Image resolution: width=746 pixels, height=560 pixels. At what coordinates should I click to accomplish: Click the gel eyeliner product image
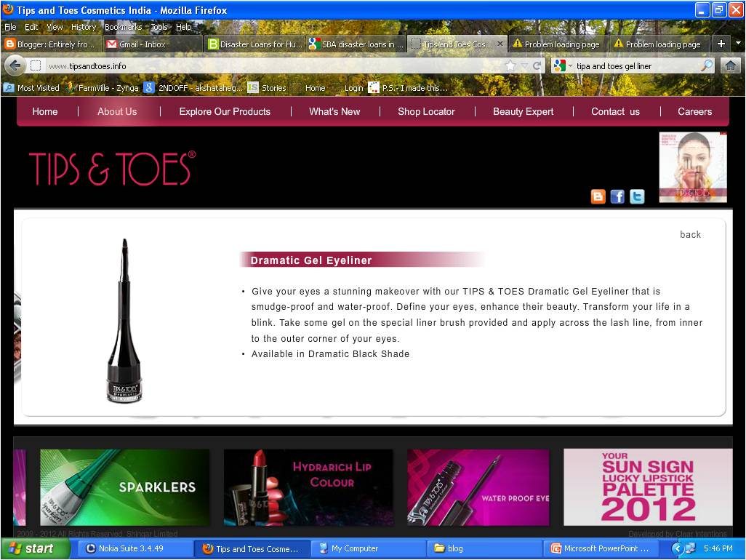tap(124, 321)
